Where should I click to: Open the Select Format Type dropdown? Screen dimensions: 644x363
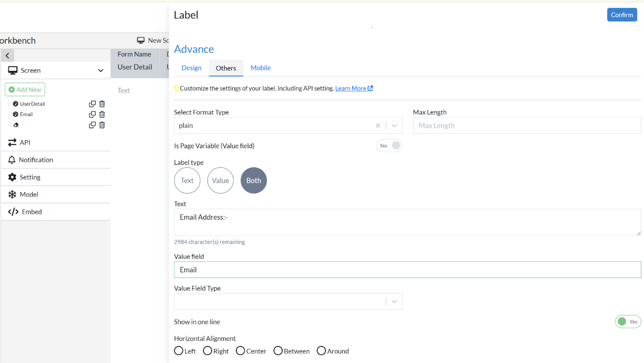pyautogui.click(x=394, y=126)
